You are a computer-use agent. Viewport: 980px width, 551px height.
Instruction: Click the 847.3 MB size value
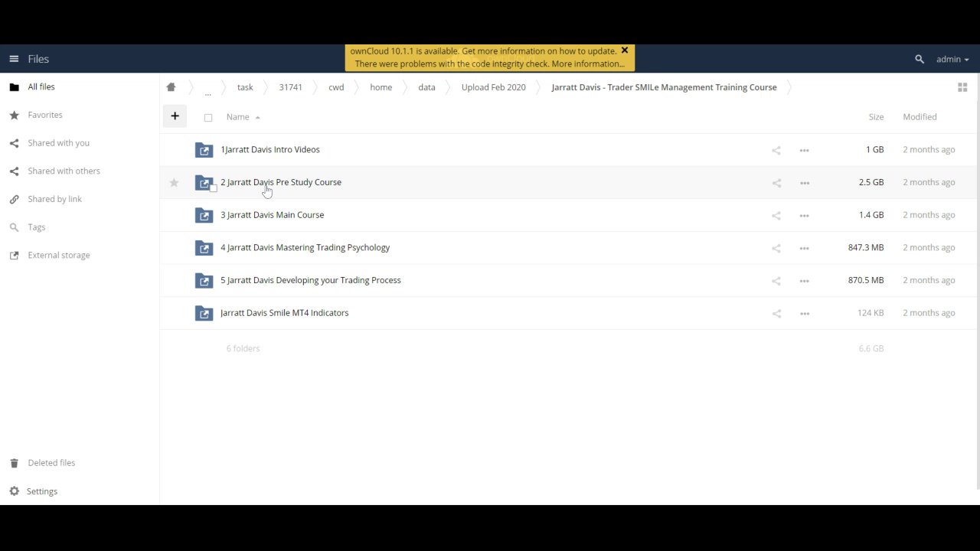coord(866,248)
